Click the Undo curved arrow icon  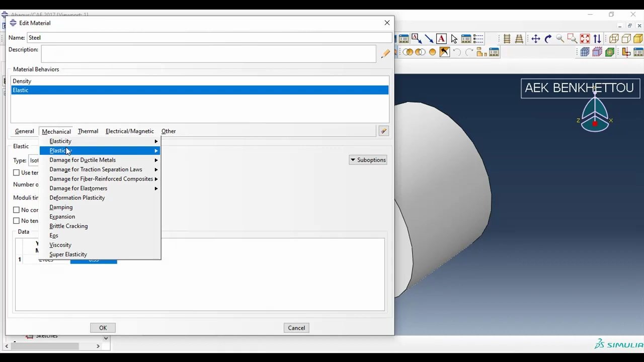[457, 52]
